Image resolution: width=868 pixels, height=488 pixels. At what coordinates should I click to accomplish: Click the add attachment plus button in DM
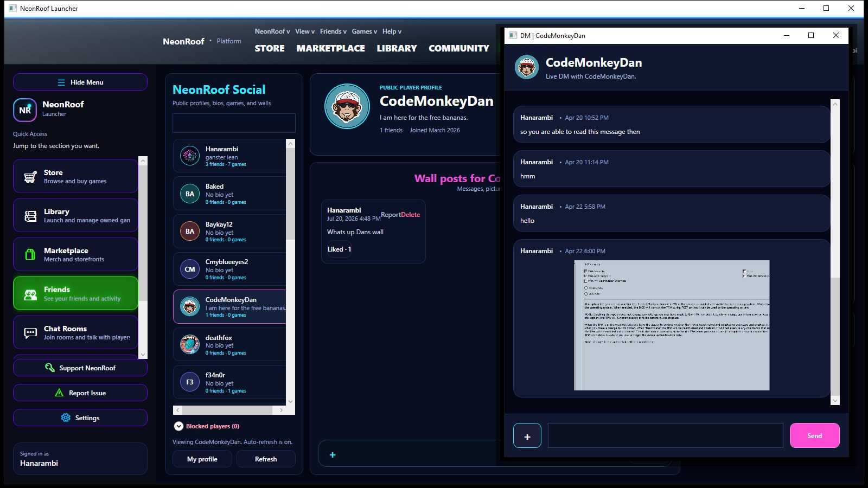coord(527,435)
